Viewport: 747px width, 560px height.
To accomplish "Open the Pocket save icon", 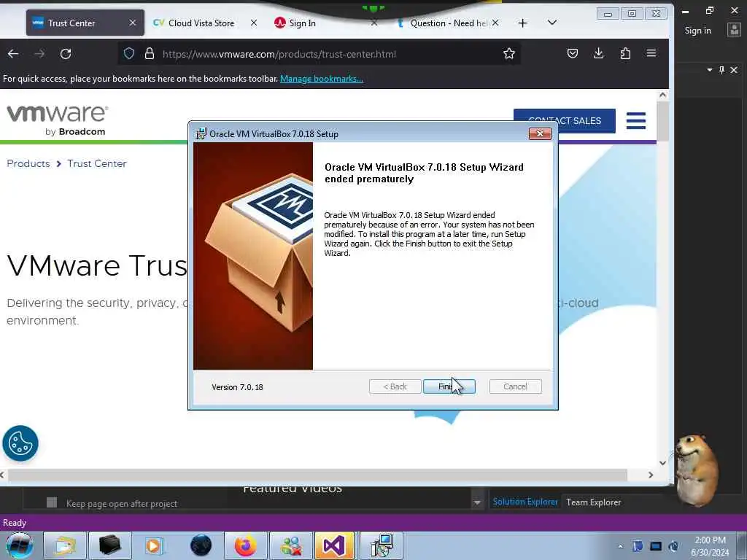I will pyautogui.click(x=573, y=53).
